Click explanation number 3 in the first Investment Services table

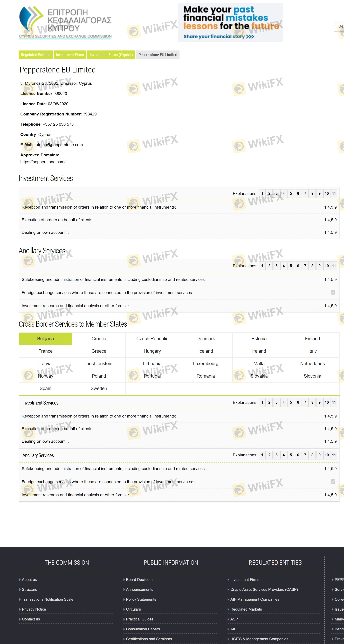tap(276, 194)
